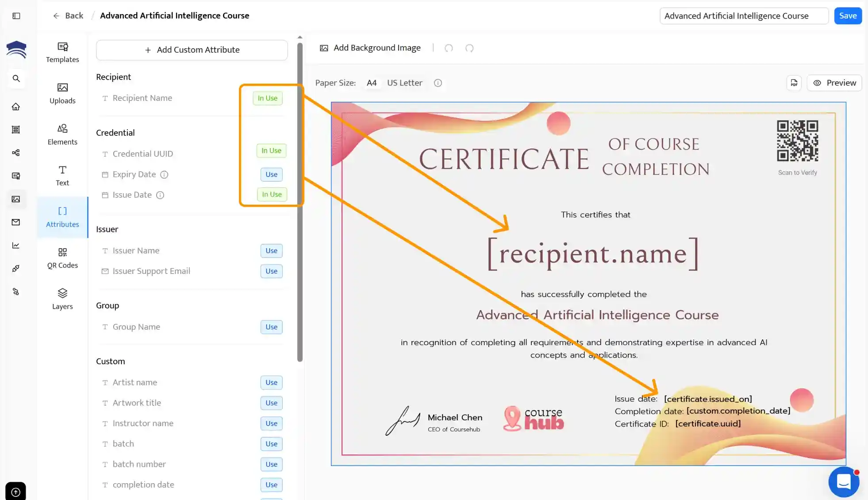The image size is (868, 500).
Task: Enable the Expiry Date attribute
Action: 271,174
